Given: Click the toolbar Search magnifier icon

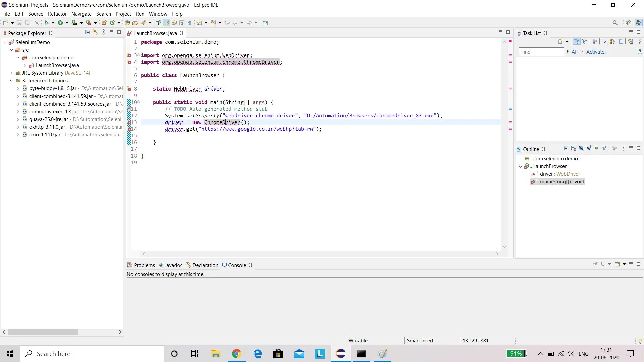Looking at the screenshot, I should pyautogui.click(x=615, y=23).
